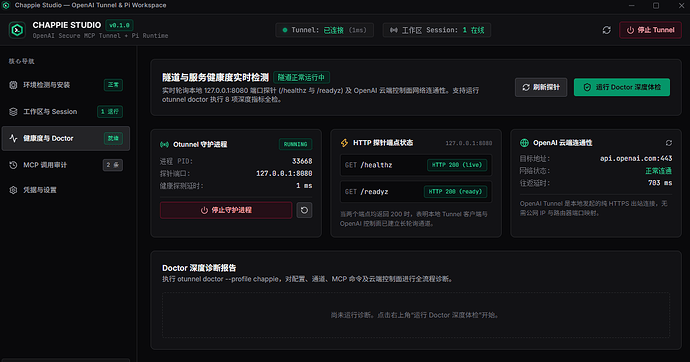
Task: Maximize the Chappie Studio window
Action: tap(656, 5)
